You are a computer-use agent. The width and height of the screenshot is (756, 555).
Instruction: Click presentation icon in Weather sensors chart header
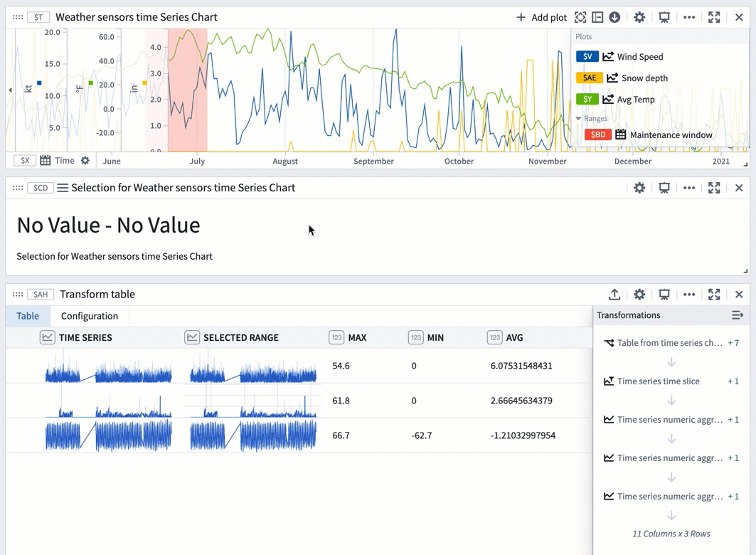(x=664, y=17)
